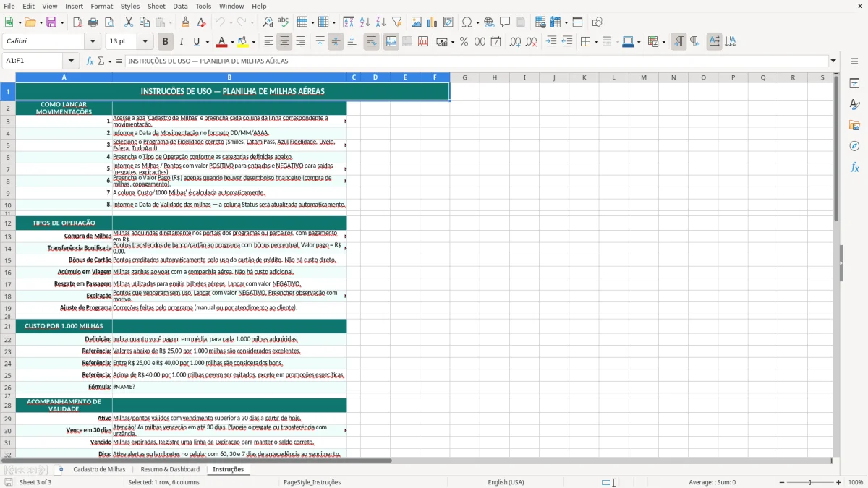Screen dimensions: 868x488
Task: Insert a chart
Action: (x=433, y=22)
